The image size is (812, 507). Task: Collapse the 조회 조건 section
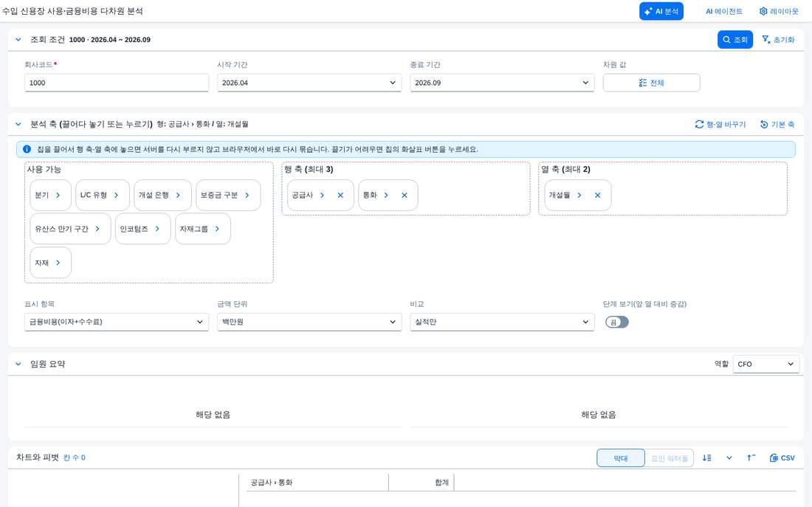click(18, 40)
